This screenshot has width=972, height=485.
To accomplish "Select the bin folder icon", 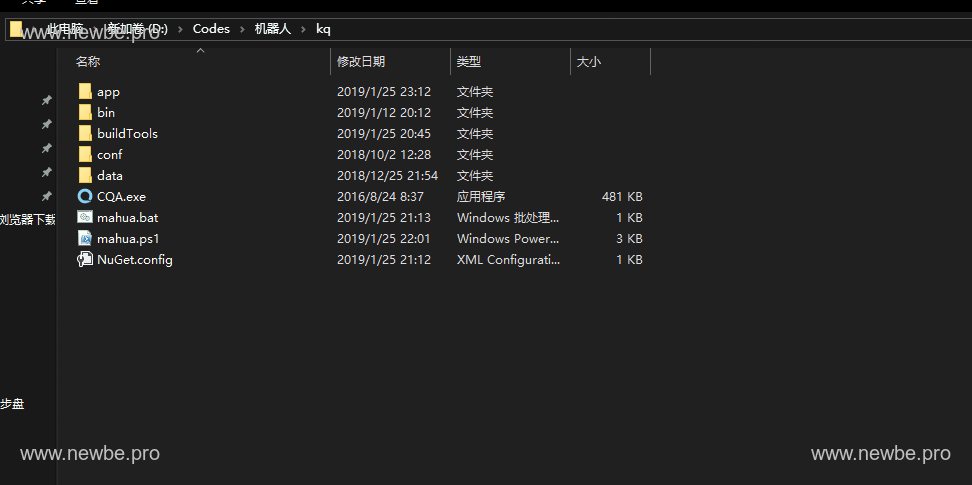I will click(85, 113).
